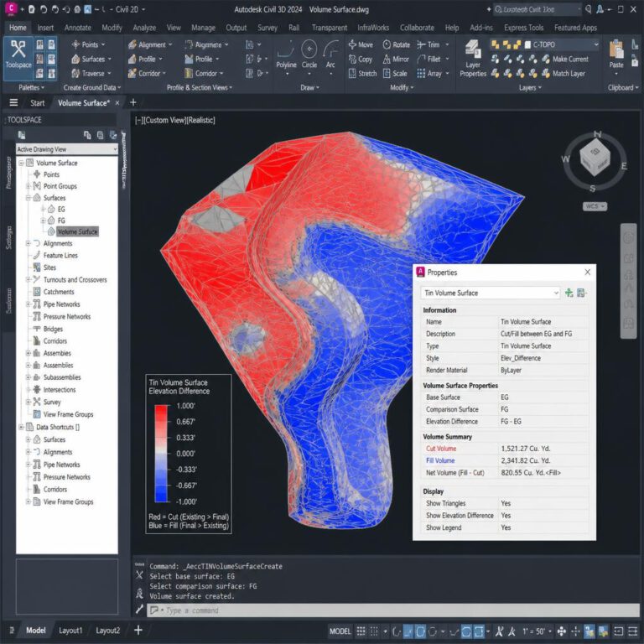Click quick-select icon in Properties panel

581,293
